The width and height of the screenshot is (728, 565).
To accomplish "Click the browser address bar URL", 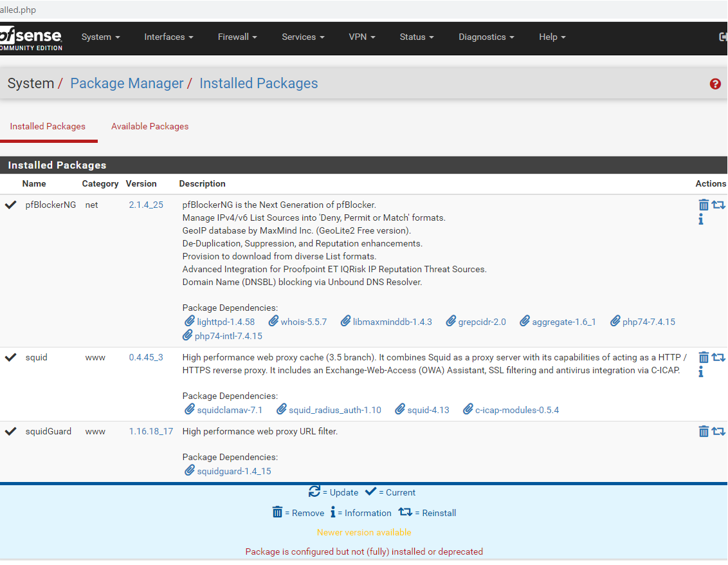I will pos(18,9).
